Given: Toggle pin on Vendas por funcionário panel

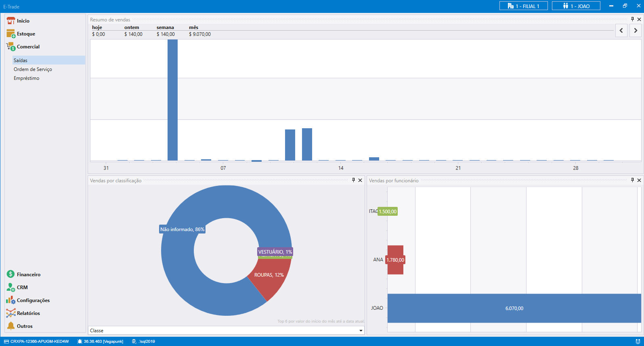Looking at the screenshot, I should (632, 180).
